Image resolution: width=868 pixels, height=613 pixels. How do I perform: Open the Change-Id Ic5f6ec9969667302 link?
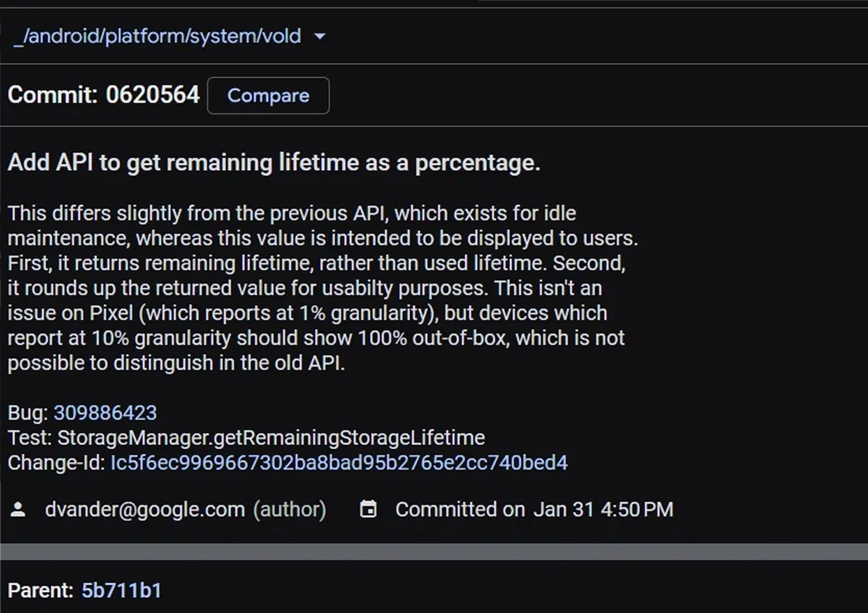339,462
